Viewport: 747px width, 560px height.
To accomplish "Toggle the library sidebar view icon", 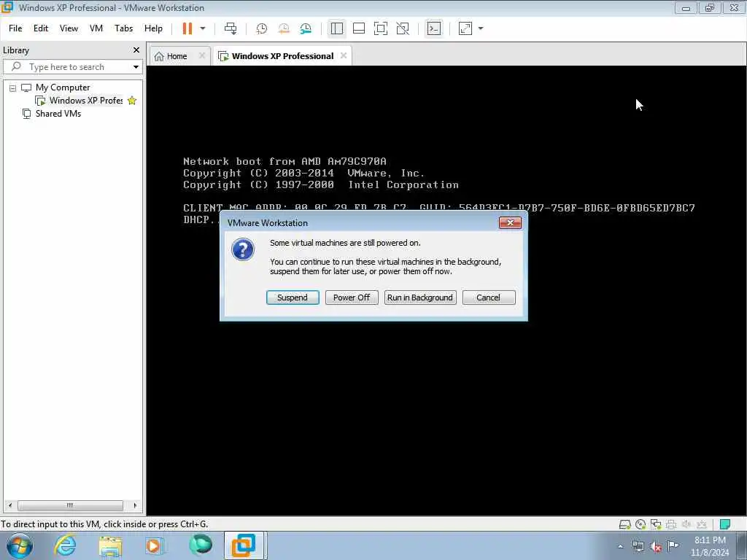I will (337, 28).
